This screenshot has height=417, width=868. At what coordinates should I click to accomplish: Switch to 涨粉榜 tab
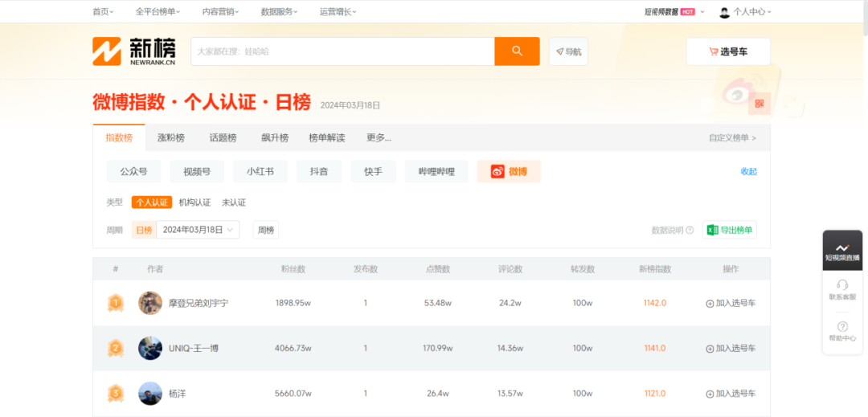click(x=171, y=137)
